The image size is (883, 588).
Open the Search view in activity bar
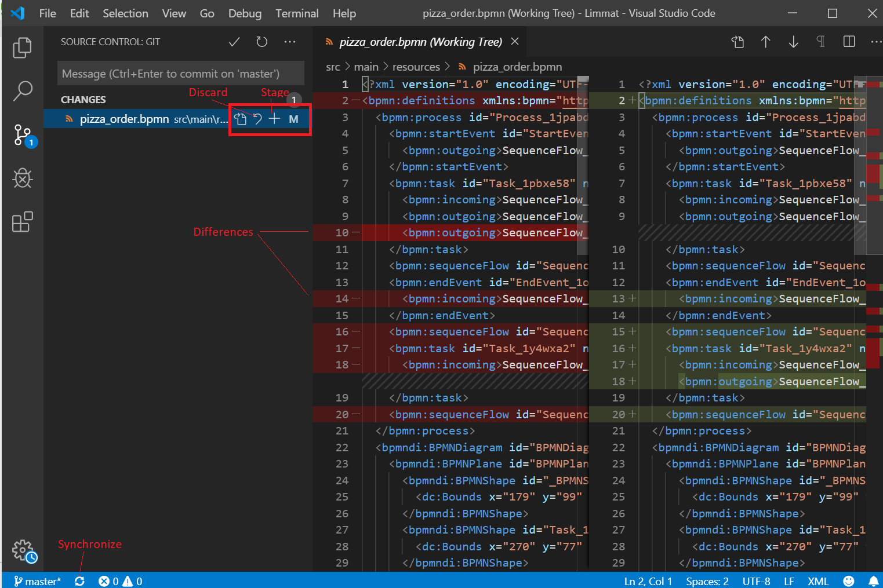tap(22, 91)
